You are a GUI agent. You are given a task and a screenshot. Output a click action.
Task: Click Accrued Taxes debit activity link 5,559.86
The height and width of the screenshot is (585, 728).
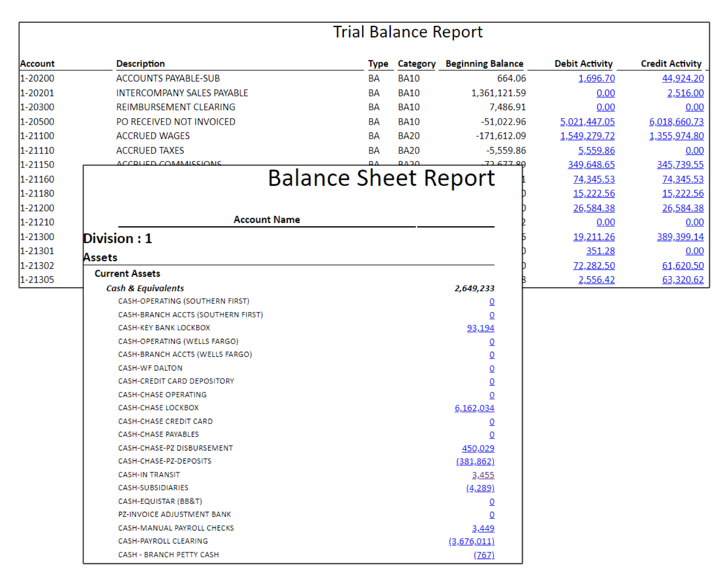pyautogui.click(x=596, y=150)
